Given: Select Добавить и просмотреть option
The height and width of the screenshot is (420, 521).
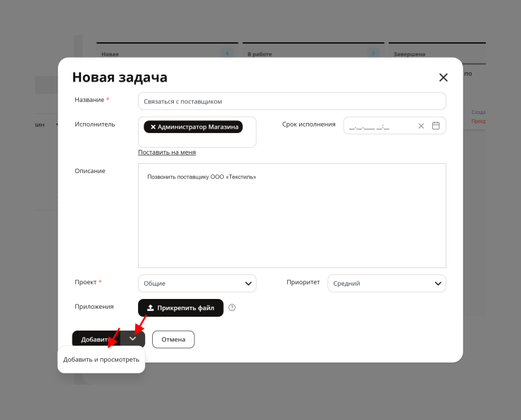Looking at the screenshot, I should pos(101,359).
